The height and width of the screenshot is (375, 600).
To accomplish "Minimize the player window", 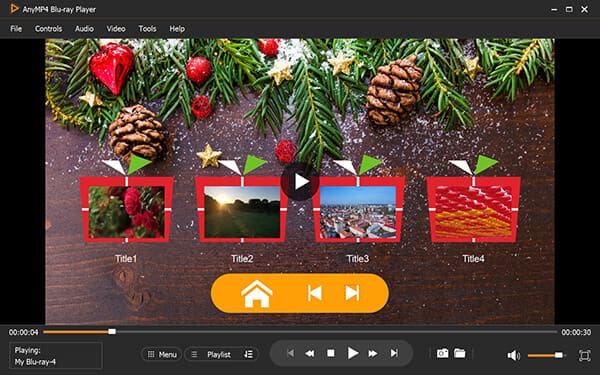I will (554, 9).
